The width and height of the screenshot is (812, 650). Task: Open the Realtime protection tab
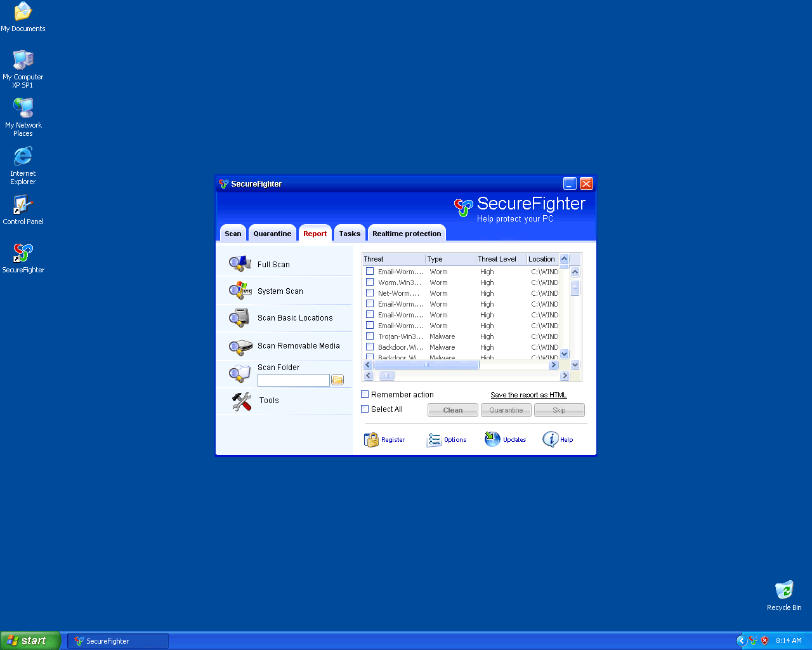coord(406,234)
